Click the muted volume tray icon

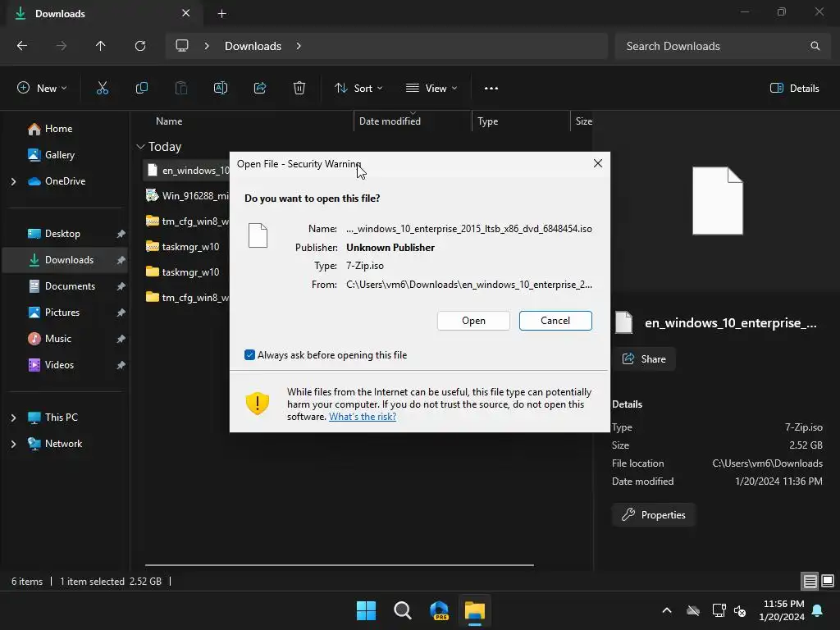(x=741, y=610)
